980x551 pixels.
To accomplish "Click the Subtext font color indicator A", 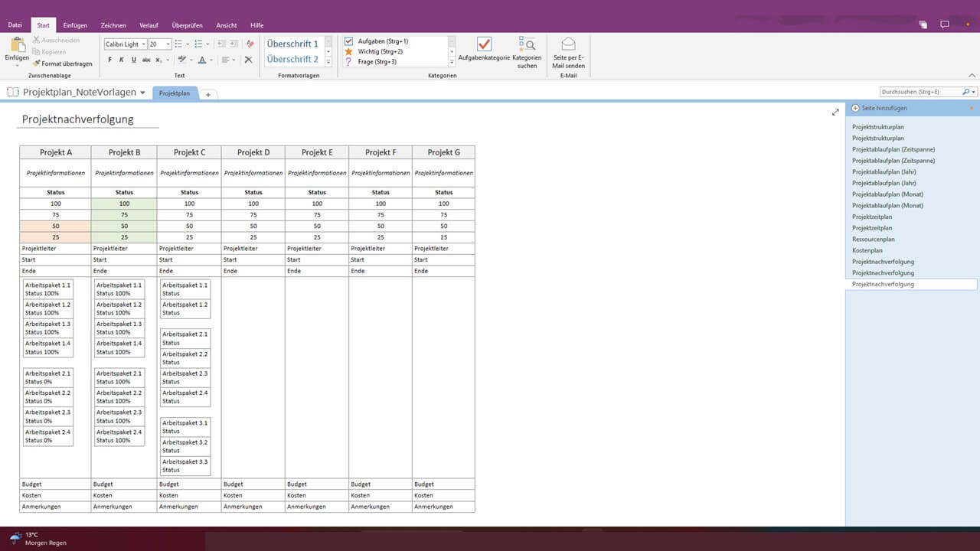I will point(202,60).
